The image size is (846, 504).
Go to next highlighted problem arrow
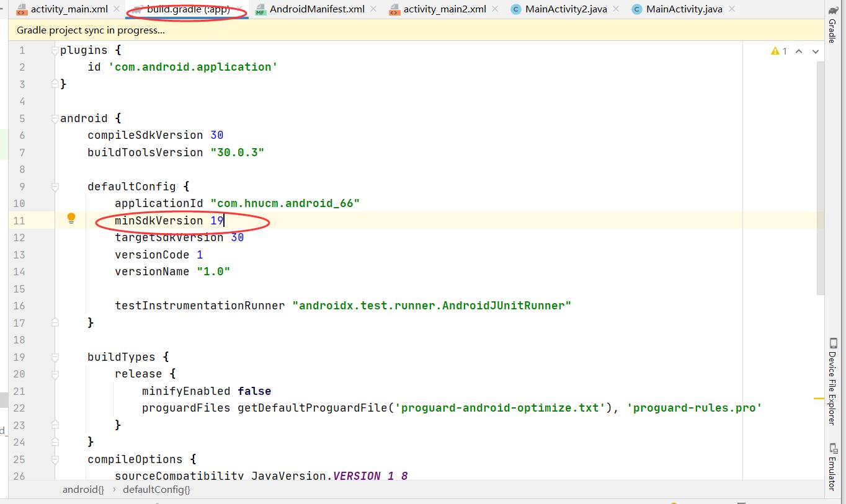pyautogui.click(x=816, y=51)
